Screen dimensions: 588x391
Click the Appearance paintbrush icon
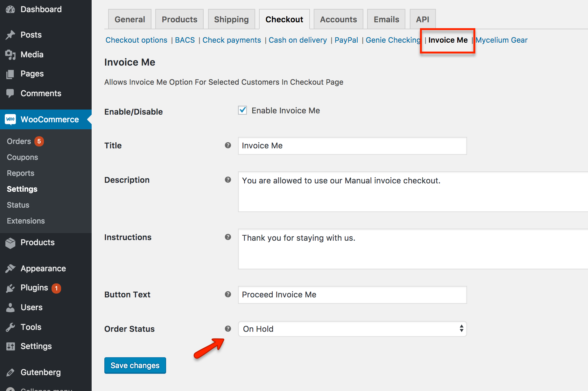10,268
